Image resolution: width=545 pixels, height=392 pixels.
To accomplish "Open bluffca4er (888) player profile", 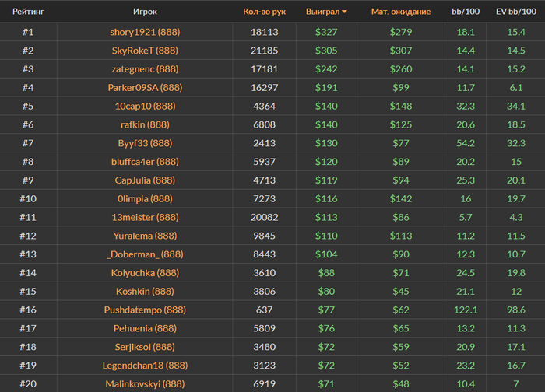I will 145,162.
